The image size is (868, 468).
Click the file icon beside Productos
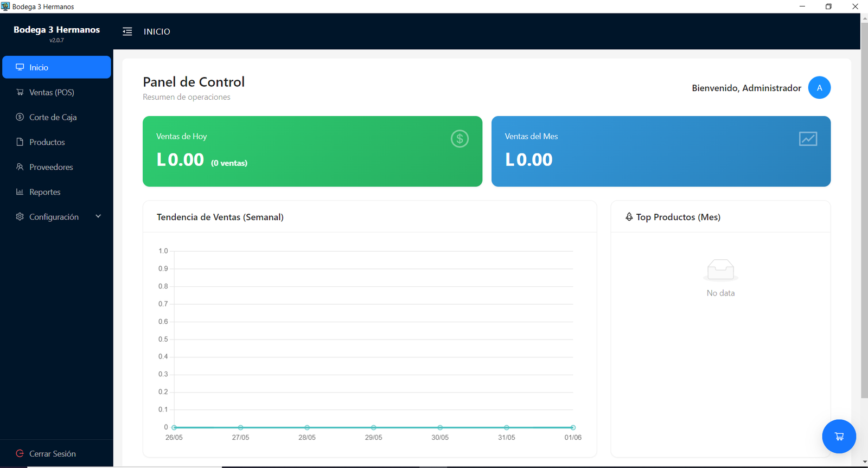20,142
